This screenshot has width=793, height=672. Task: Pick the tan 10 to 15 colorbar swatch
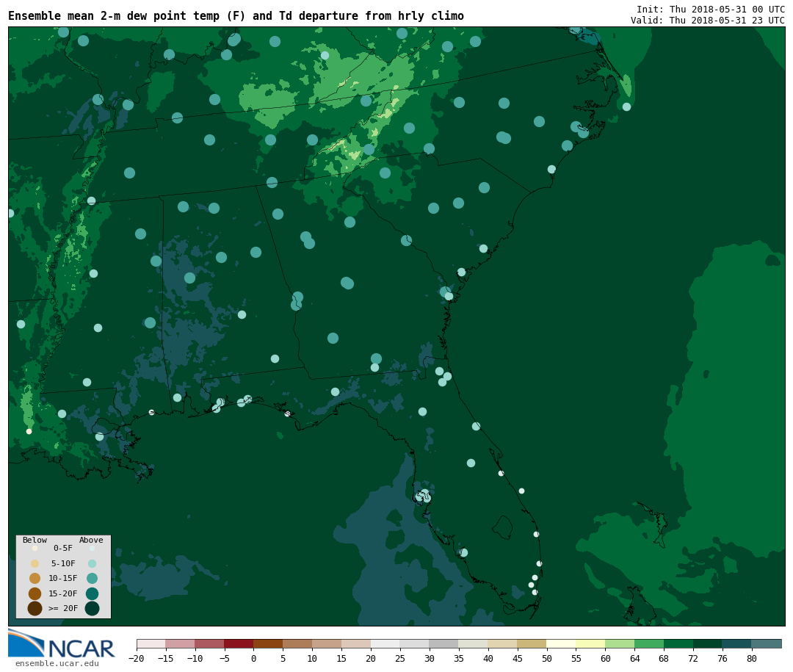(x=327, y=643)
